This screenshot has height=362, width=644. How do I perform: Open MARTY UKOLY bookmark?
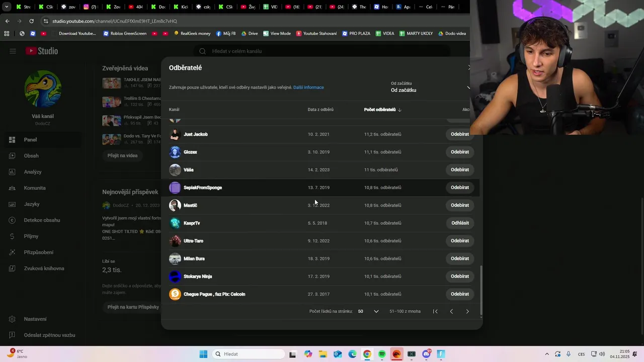tap(416, 34)
